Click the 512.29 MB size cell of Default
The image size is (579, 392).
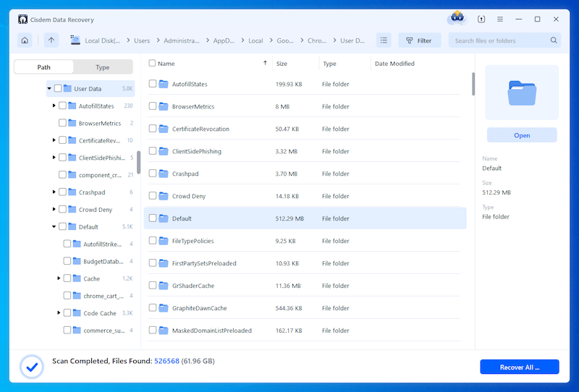tap(289, 218)
